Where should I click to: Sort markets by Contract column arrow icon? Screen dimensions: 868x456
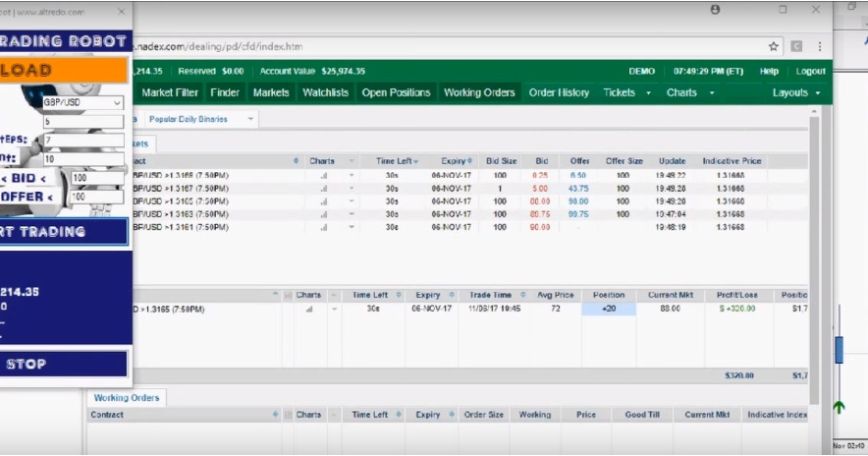point(297,161)
